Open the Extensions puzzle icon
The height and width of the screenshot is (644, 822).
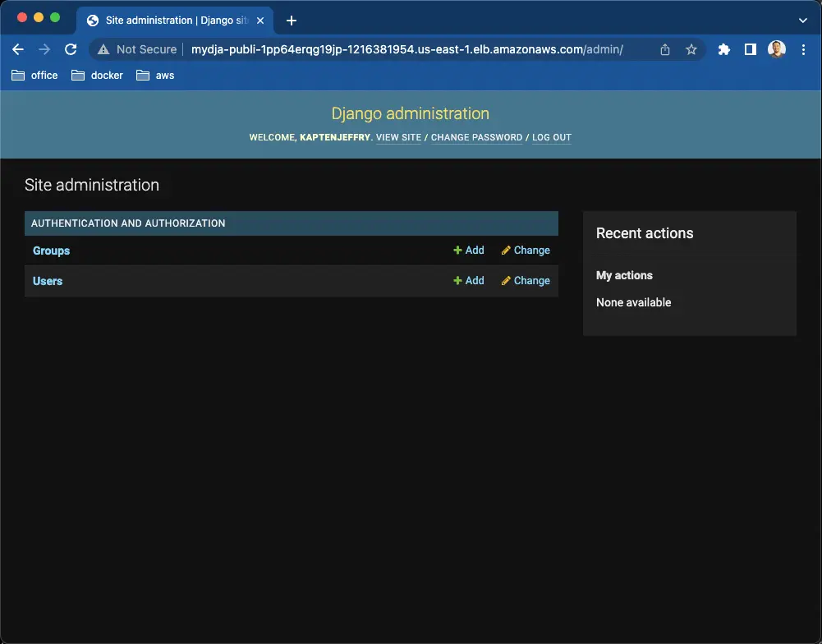pyautogui.click(x=724, y=49)
